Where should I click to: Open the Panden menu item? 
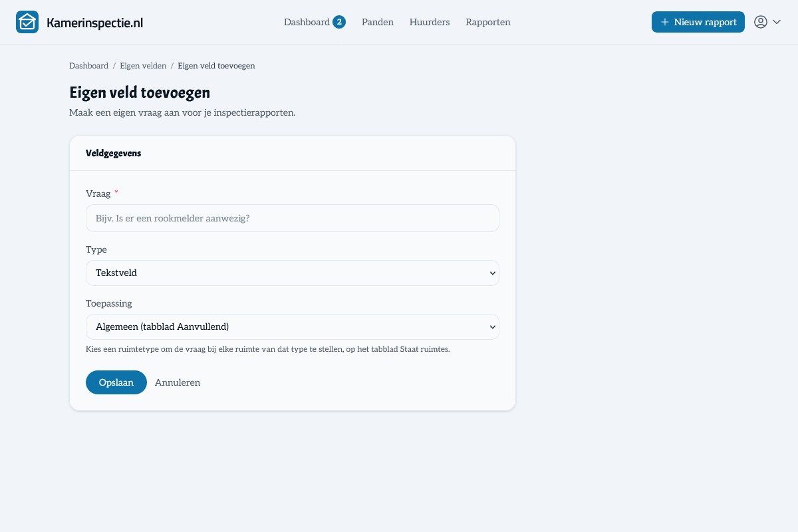click(378, 22)
